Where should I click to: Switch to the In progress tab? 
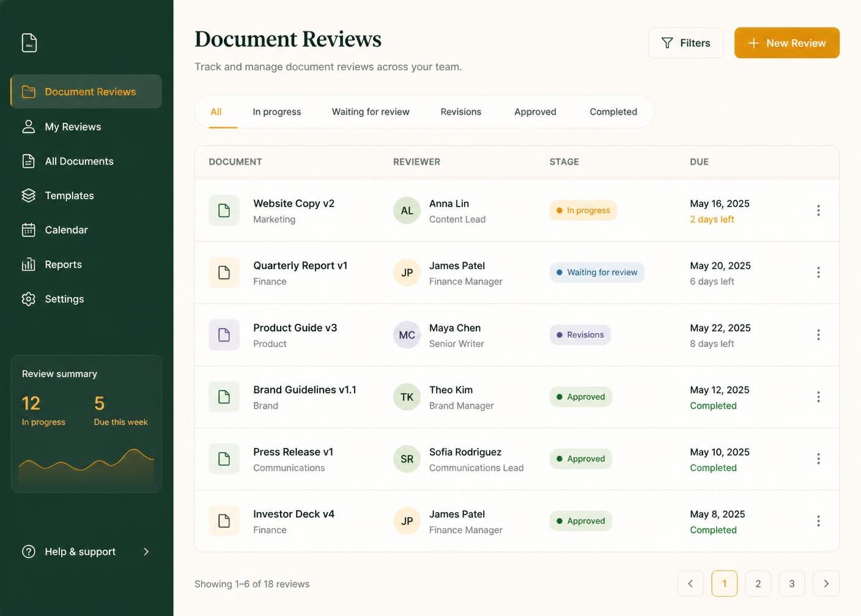277,112
